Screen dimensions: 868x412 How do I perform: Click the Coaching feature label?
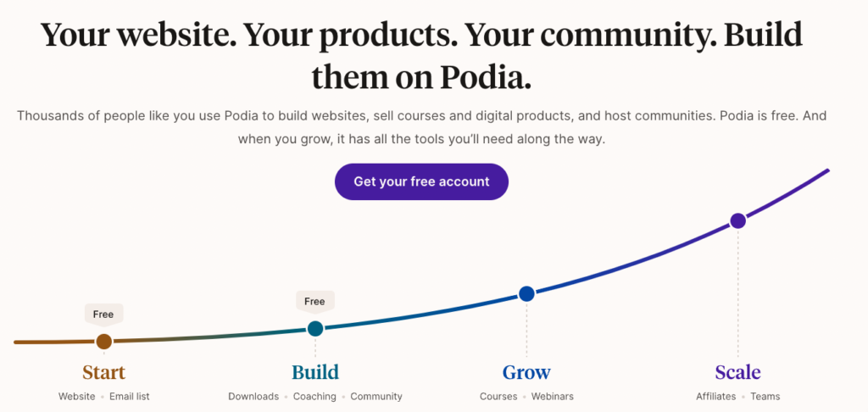click(314, 397)
